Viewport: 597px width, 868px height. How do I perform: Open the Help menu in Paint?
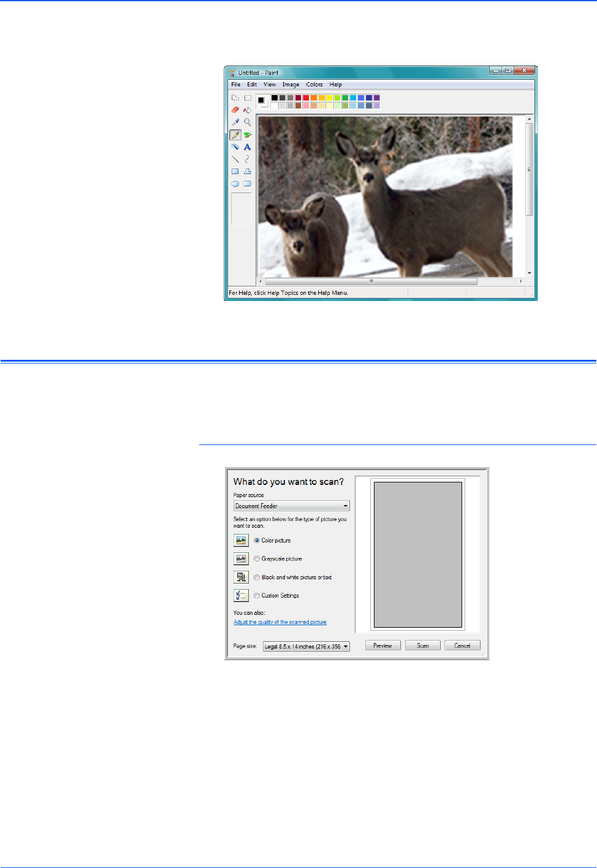point(335,85)
